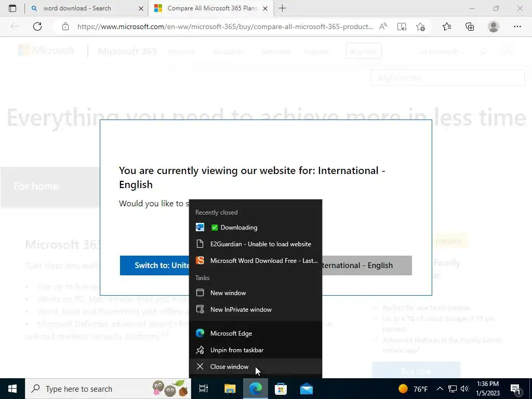The height and width of the screenshot is (399, 532).
Task: Open the browser profile icon
Action: click(494, 26)
